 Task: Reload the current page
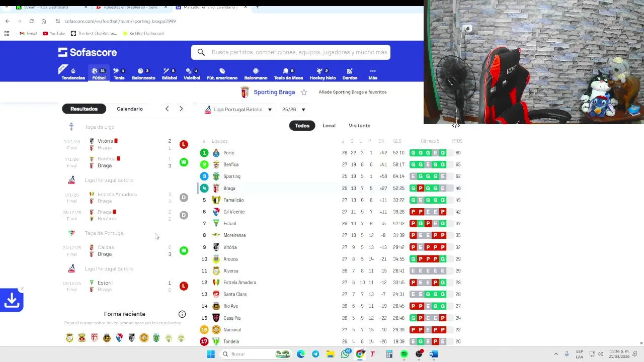pyautogui.click(x=31, y=21)
